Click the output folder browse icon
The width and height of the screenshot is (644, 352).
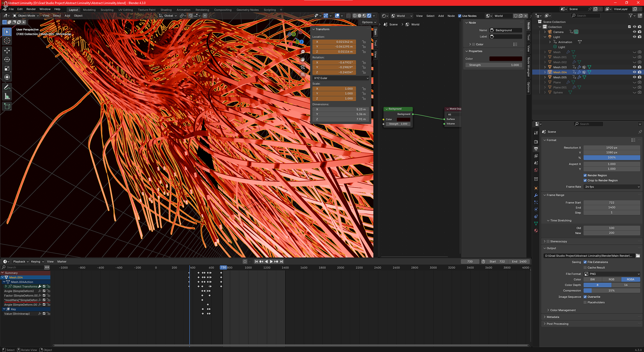638,256
